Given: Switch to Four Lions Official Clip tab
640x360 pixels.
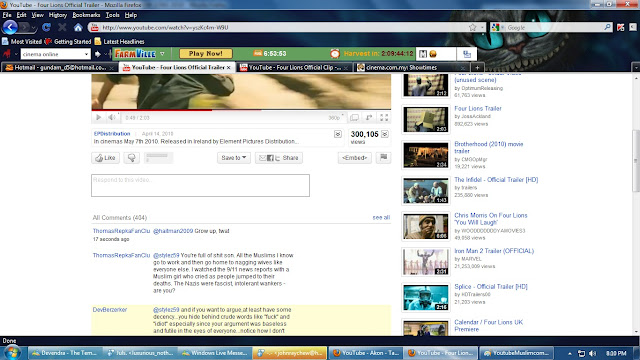Looking at the screenshot, I should click(x=294, y=67).
